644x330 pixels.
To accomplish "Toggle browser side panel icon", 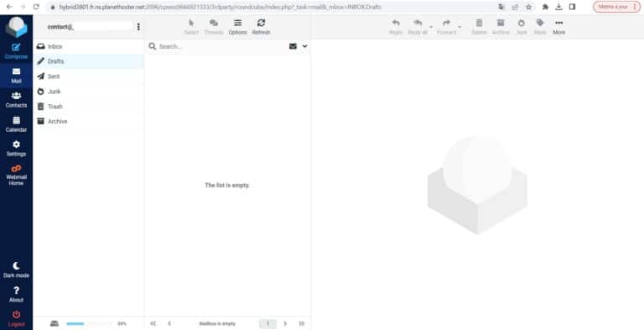I will (572, 7).
